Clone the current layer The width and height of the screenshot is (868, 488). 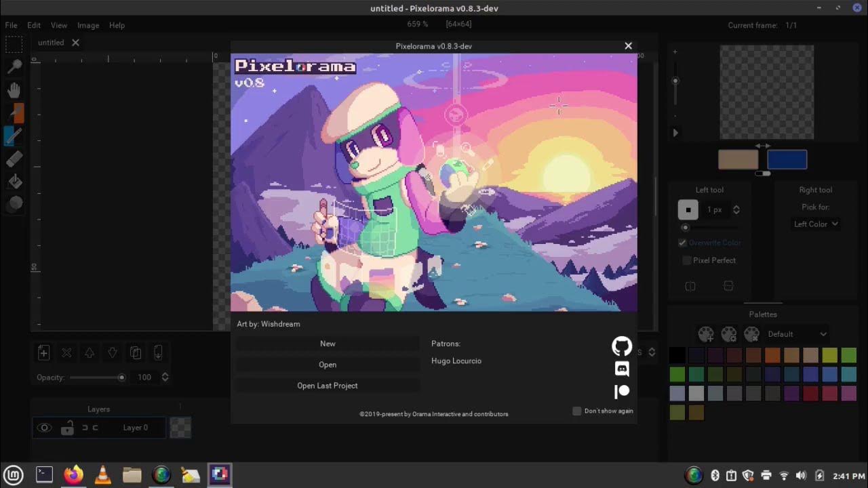click(136, 352)
